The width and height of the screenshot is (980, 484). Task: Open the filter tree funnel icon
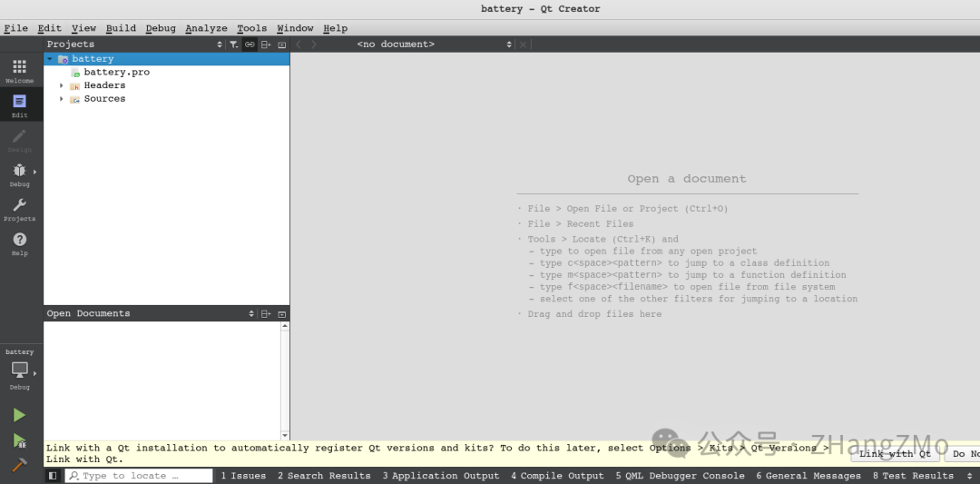(233, 44)
